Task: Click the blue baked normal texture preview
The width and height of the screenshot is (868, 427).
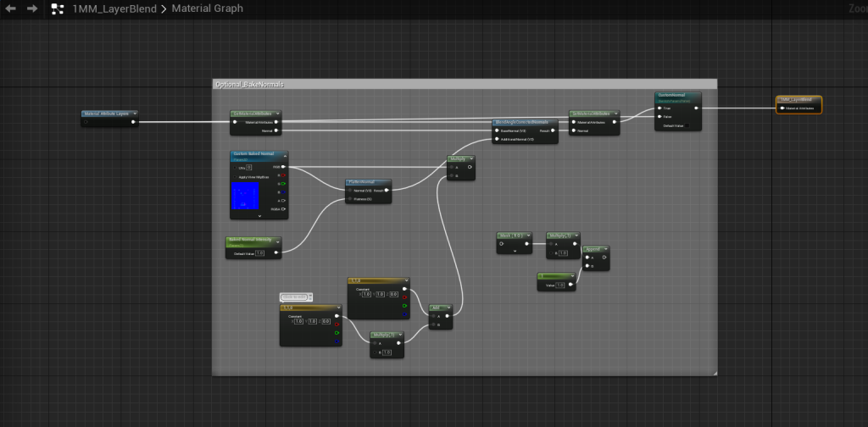Action: click(246, 196)
